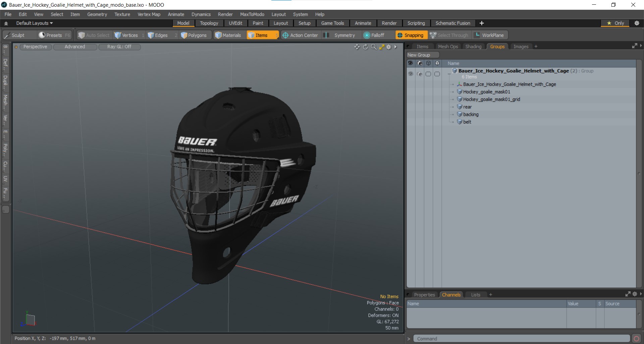Screen dimensions: 644x344
Task: Click the left sidebar bottom toggle button
Action: [x=5, y=209]
